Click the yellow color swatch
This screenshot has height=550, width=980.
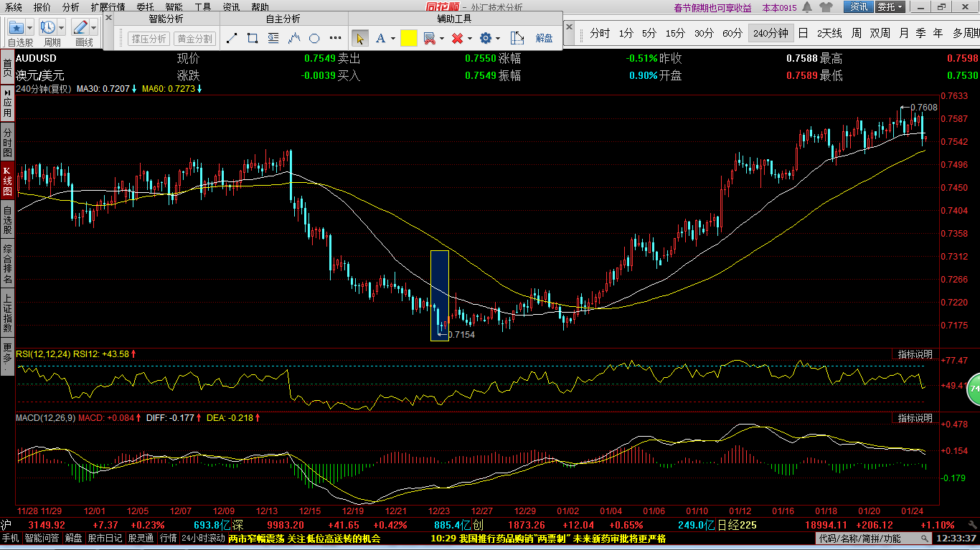(409, 38)
